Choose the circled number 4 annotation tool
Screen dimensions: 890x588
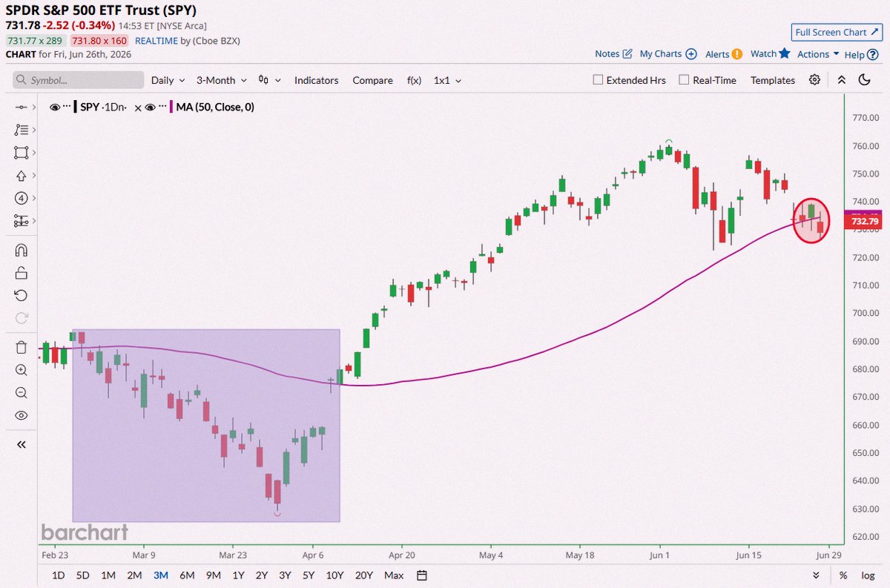(x=21, y=198)
